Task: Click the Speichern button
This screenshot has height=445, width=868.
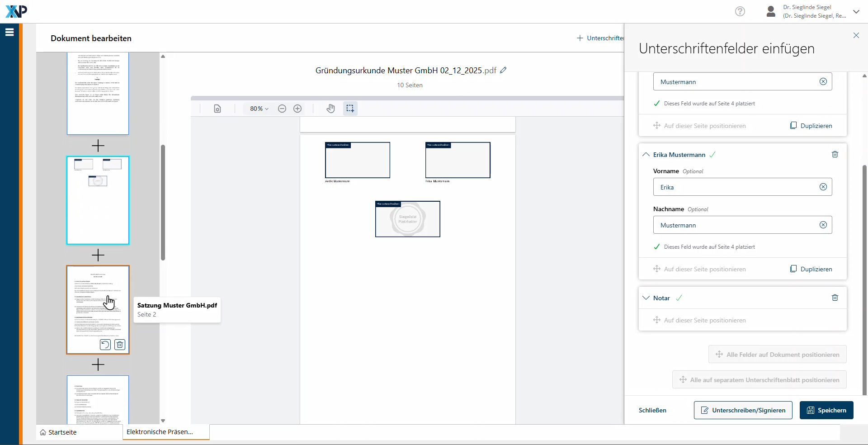Action: (x=826, y=410)
